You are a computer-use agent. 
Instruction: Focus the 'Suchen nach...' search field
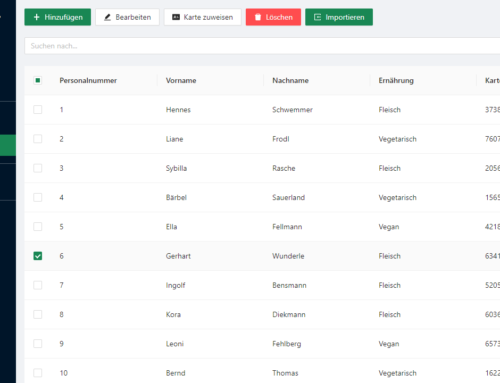[262, 46]
